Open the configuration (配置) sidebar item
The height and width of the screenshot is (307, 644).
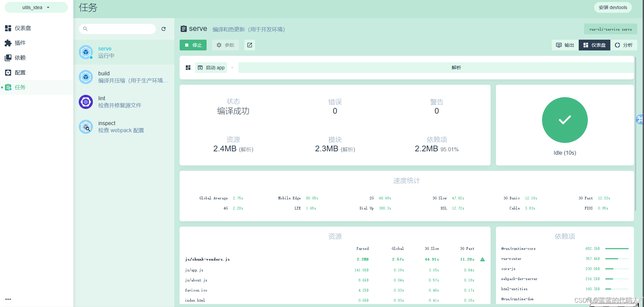coord(37,73)
